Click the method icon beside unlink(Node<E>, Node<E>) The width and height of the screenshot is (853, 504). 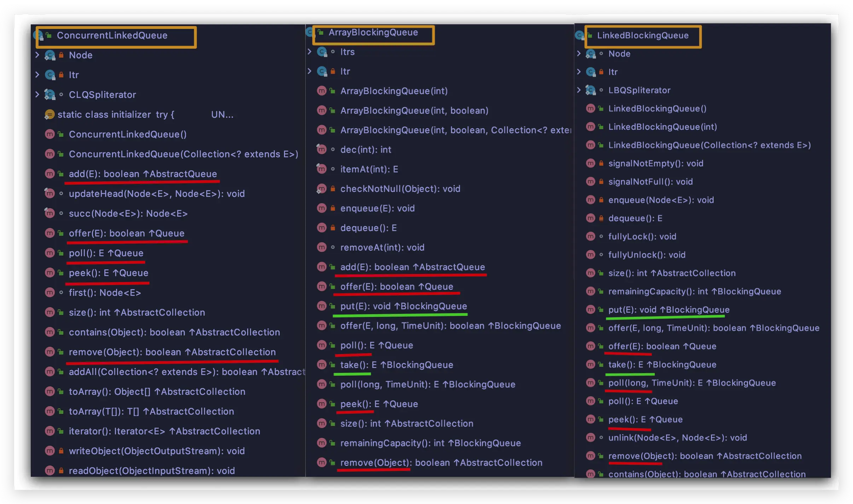(x=591, y=438)
